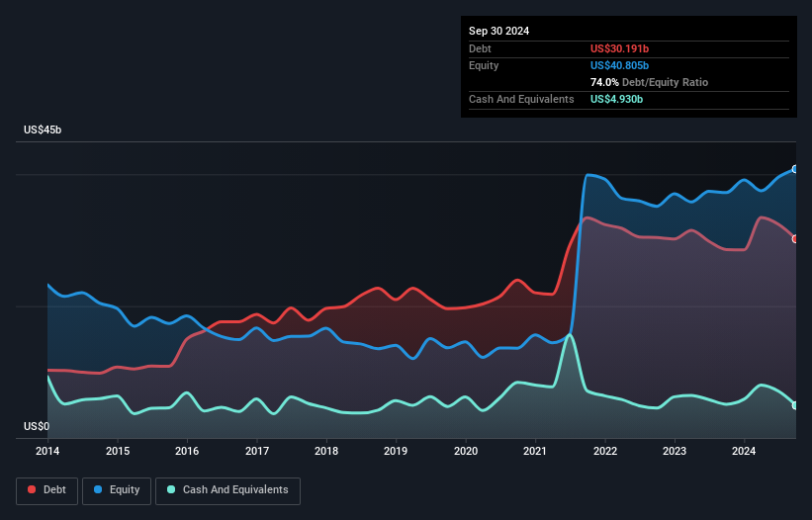Click the 2016 x-axis label
The height and width of the screenshot is (520, 812).
[187, 451]
